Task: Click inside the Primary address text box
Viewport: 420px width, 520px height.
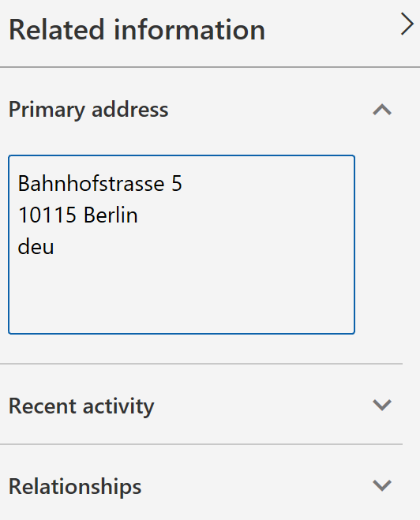Action: point(182,245)
